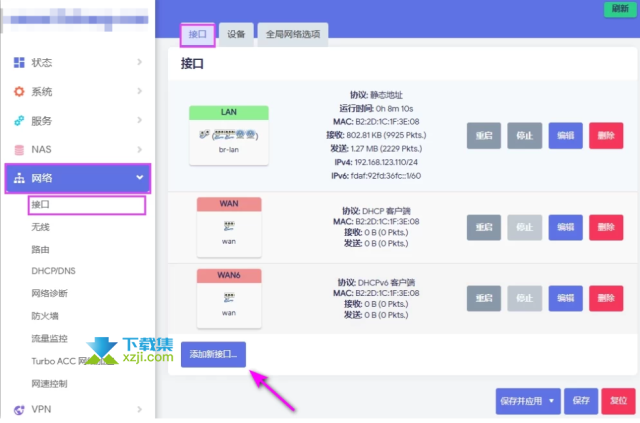
Task: Click the green 刷新 button
Action: pyautogui.click(x=620, y=8)
